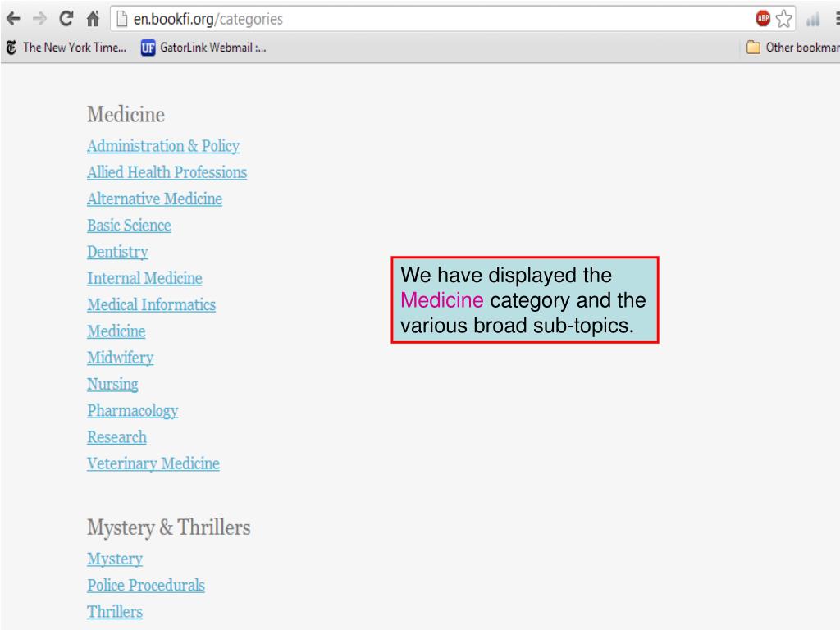
Task: Open the Midwifery link
Action: coord(121,358)
